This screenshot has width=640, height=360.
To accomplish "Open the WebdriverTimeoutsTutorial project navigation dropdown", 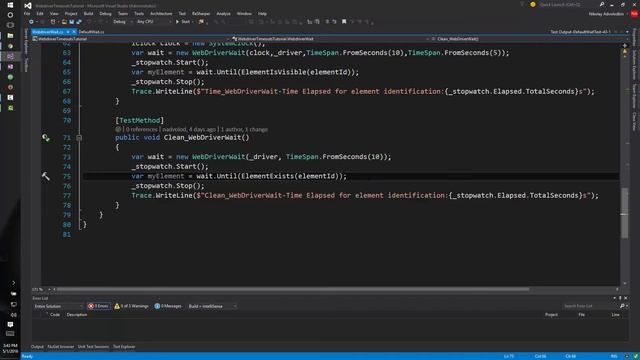I will [x=130, y=39].
